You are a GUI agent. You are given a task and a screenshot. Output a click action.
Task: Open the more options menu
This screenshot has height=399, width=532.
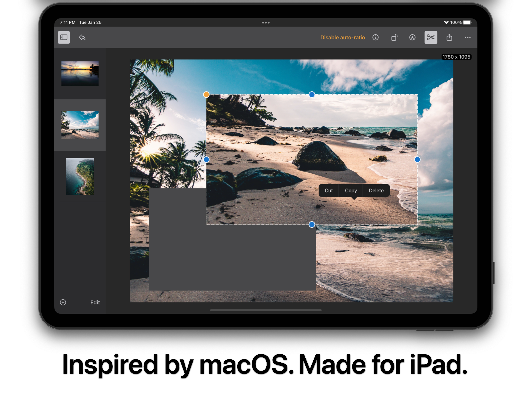pyautogui.click(x=468, y=37)
